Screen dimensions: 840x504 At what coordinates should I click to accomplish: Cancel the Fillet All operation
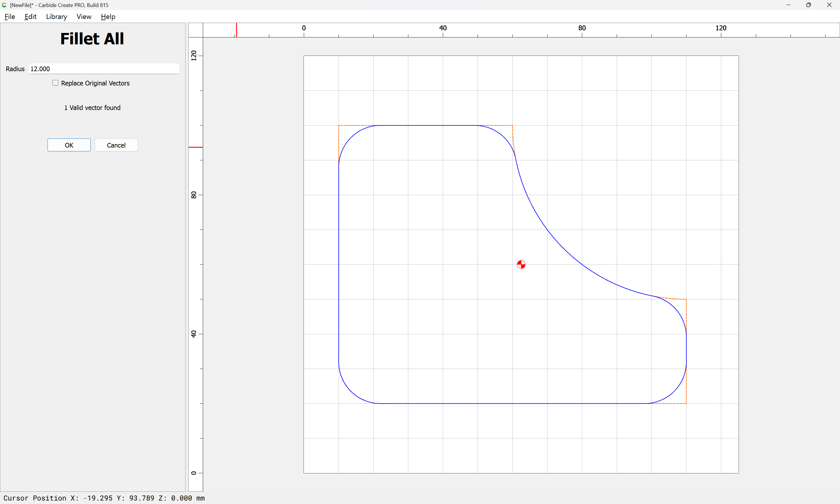point(116,145)
